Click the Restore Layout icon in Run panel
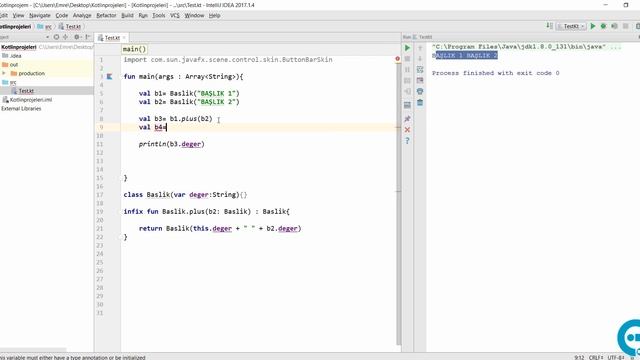 tap(407, 105)
